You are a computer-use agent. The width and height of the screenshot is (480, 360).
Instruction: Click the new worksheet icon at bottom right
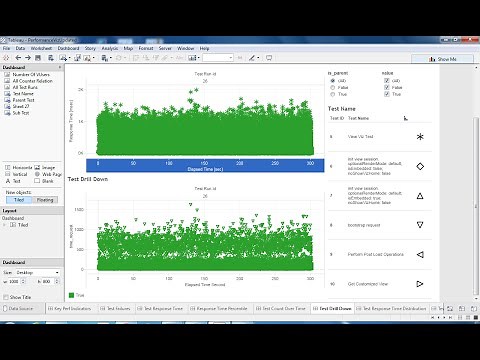[x=450, y=308]
